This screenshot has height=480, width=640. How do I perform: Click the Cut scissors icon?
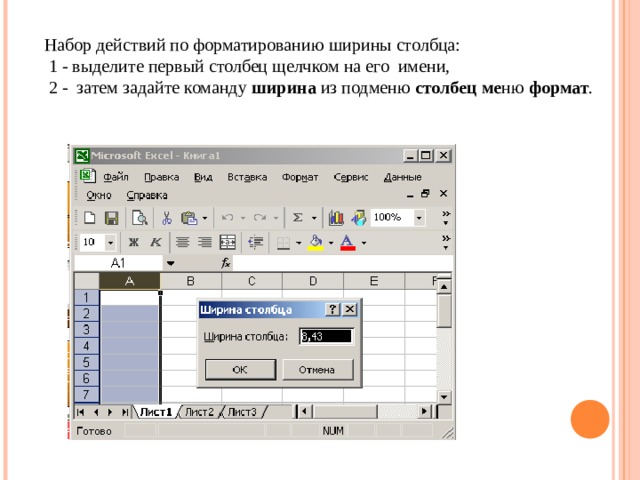click(167, 218)
